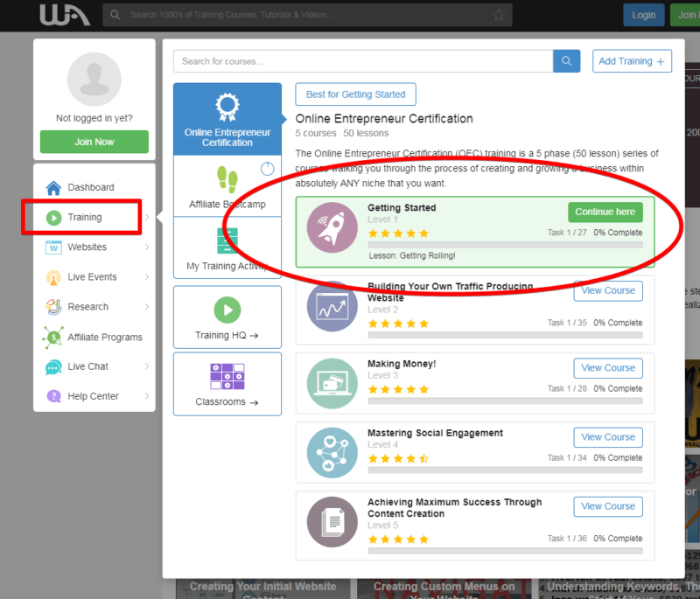700x599 pixels.
Task: Click the Mastering Social Engagement progress bar
Action: tap(506, 470)
